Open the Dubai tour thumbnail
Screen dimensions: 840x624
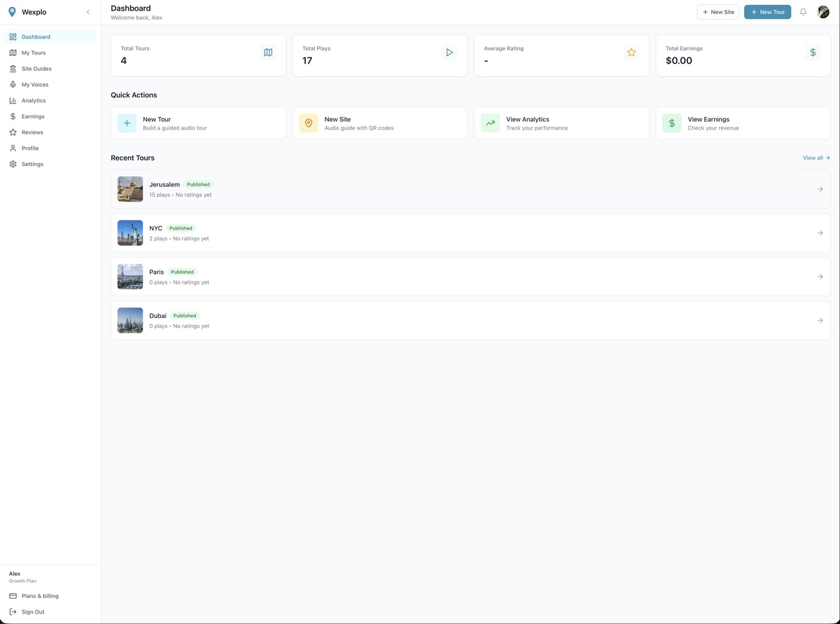pyautogui.click(x=130, y=320)
